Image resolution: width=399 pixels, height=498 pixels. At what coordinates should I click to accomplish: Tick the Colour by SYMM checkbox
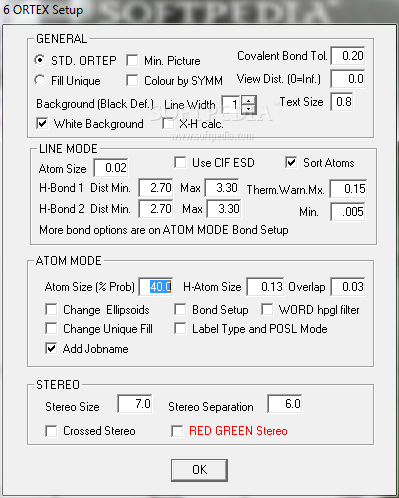click(132, 80)
